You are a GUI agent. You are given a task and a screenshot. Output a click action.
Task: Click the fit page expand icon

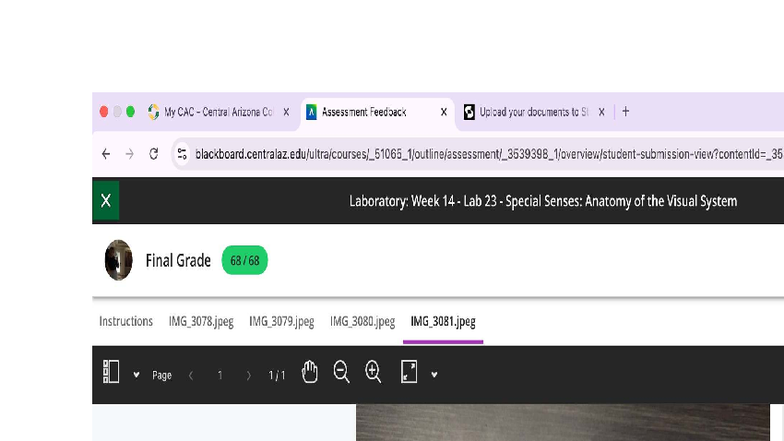408,373
